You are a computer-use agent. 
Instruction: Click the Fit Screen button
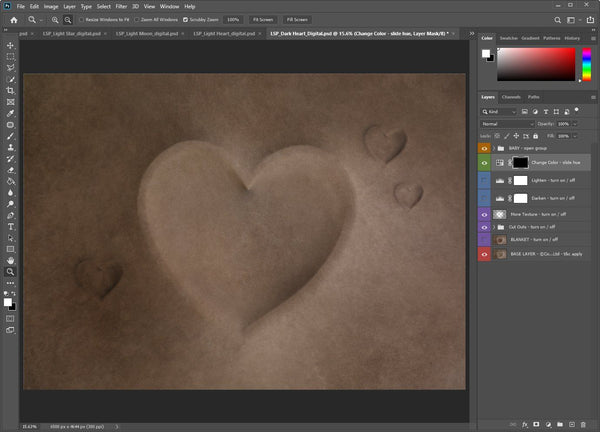[263, 19]
